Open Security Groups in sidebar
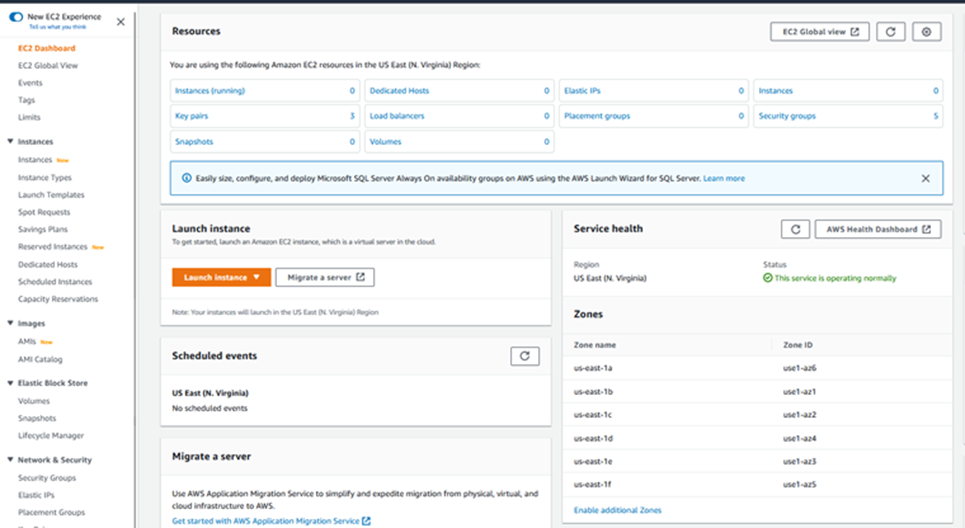Image resolution: width=965 pixels, height=528 pixels. [x=47, y=478]
